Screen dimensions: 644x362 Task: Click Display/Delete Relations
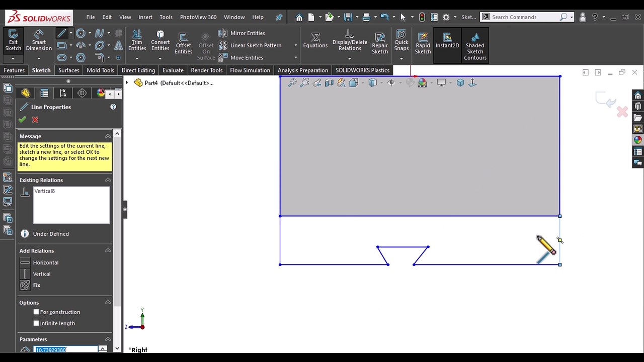350,40
